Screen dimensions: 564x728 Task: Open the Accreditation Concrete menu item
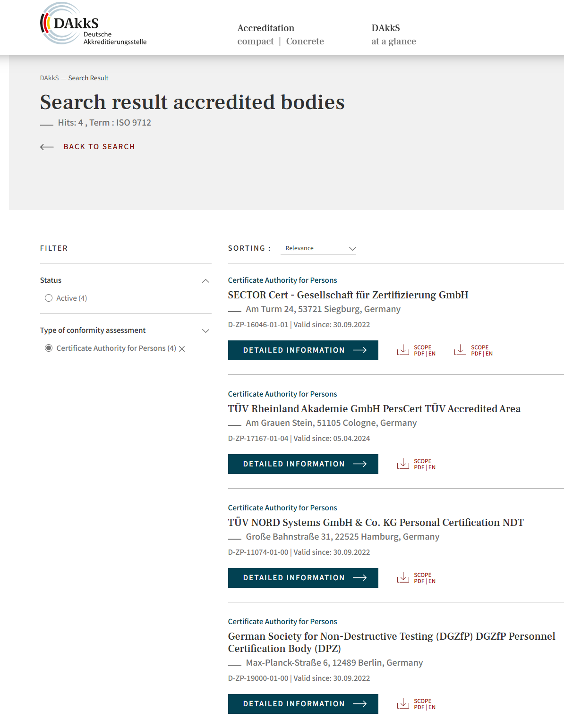pos(305,42)
